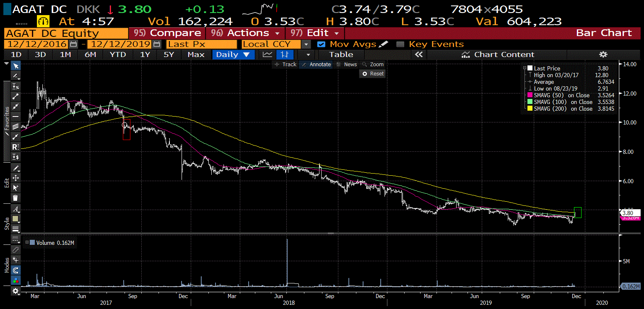Select the 1D range tab
This screenshot has width=644, height=309.
coord(16,55)
